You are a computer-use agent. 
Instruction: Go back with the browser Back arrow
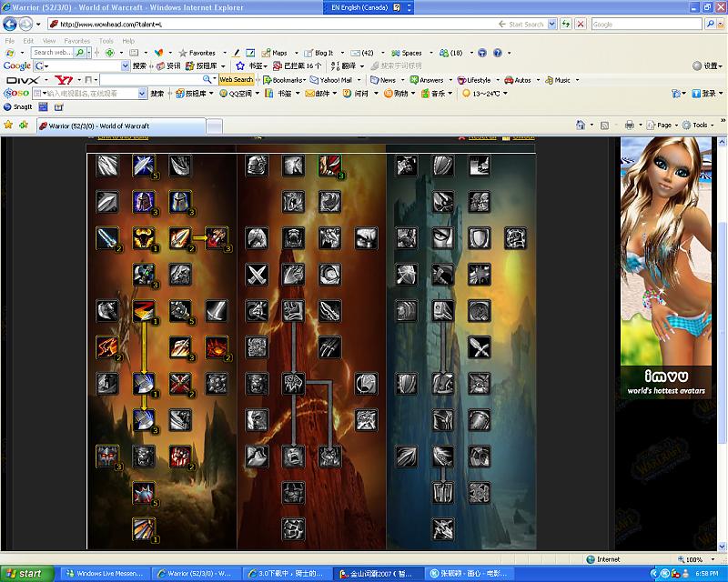coord(10,25)
